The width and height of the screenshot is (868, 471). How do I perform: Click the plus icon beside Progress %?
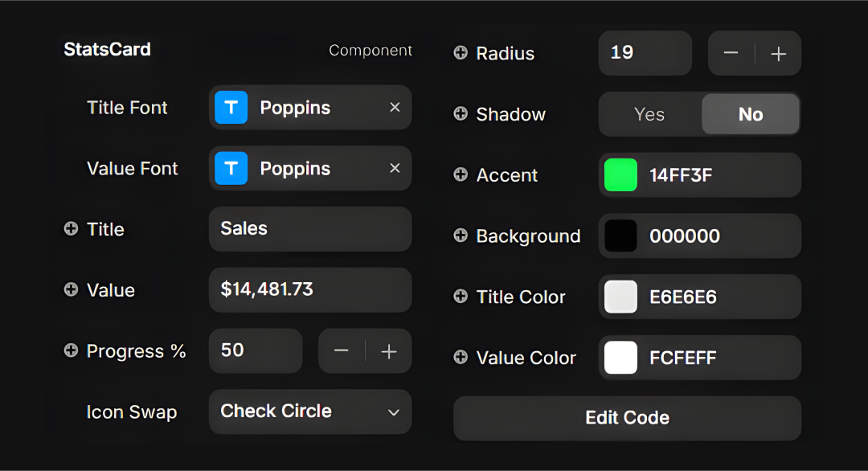pyautogui.click(x=71, y=351)
